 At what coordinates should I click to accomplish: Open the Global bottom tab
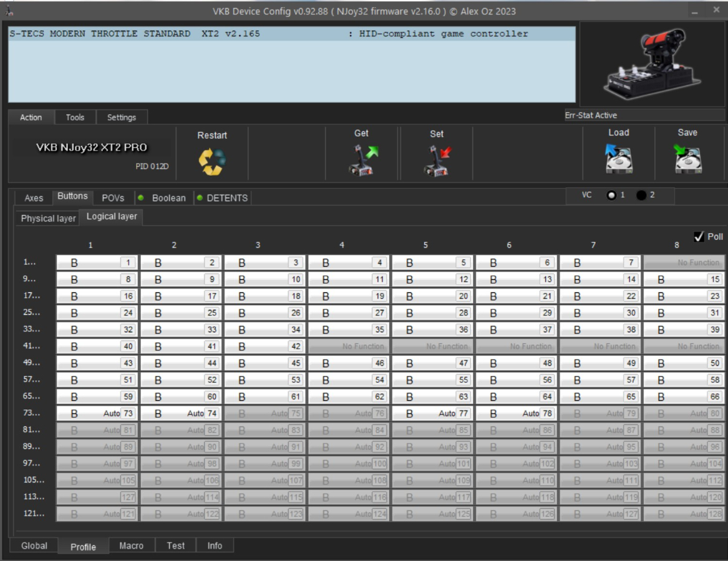[x=34, y=545]
